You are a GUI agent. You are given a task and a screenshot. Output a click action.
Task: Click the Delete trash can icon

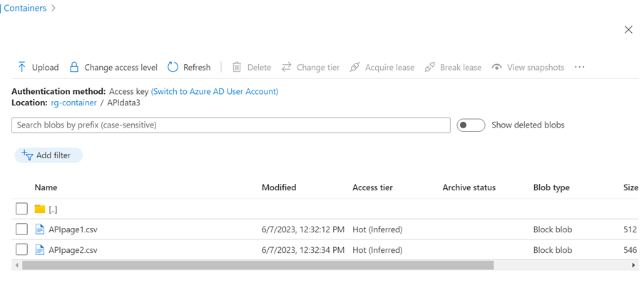point(237,67)
